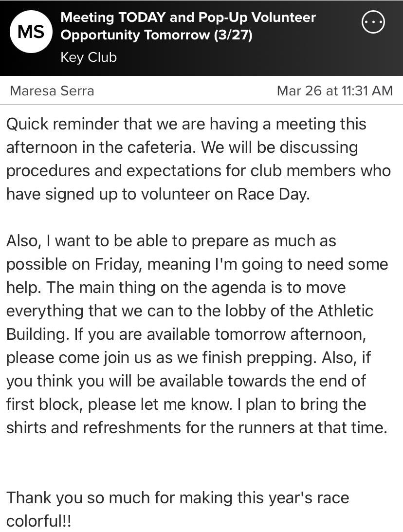This screenshot has height=532, width=403.
Task: Tap the phrase "Athletic Building"
Action: (x=346, y=311)
